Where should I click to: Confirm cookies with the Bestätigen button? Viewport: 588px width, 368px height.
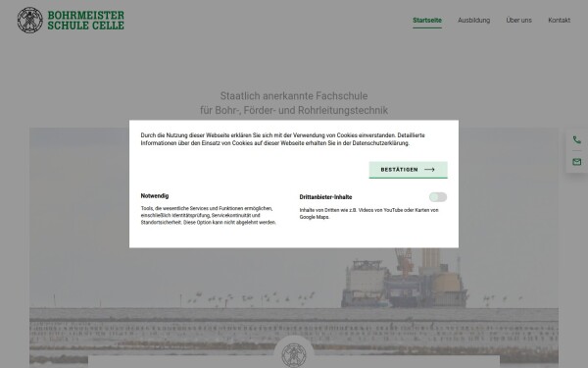(408, 170)
